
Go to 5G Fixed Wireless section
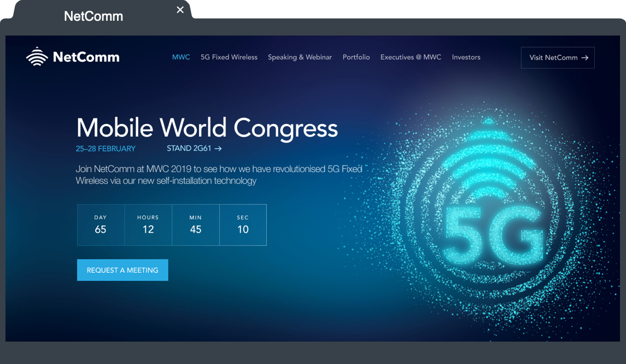tap(229, 57)
